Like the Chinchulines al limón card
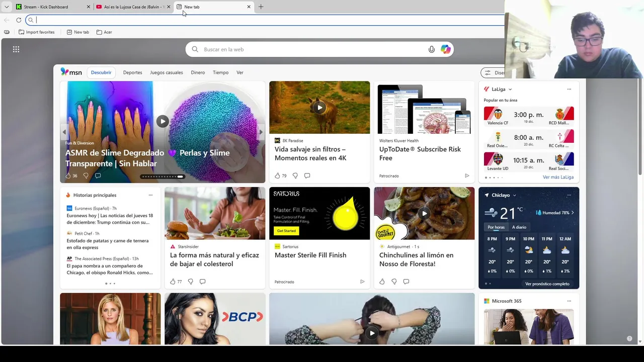This screenshot has height=362, width=644. click(382, 282)
